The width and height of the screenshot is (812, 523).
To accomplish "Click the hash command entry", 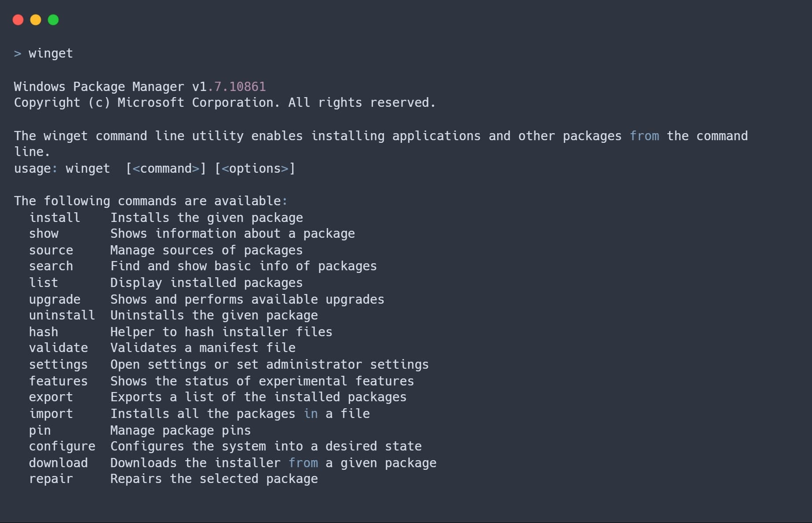I will click(44, 332).
